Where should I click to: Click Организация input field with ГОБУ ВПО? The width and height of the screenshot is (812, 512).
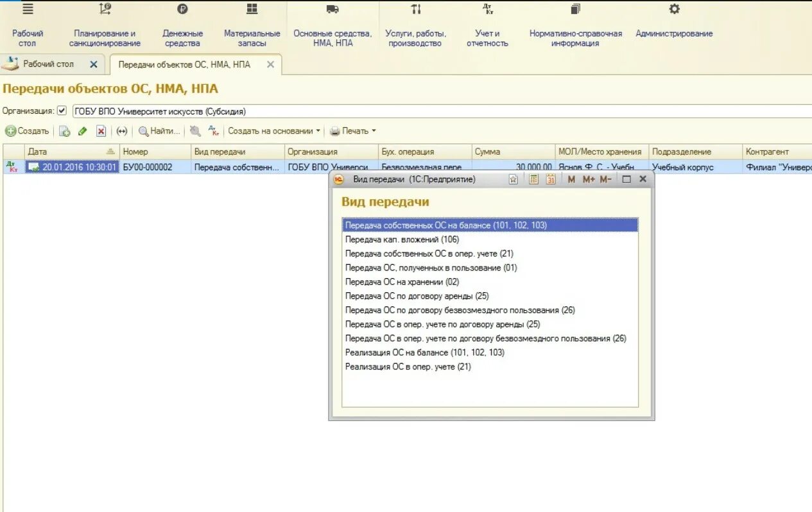[442, 111]
